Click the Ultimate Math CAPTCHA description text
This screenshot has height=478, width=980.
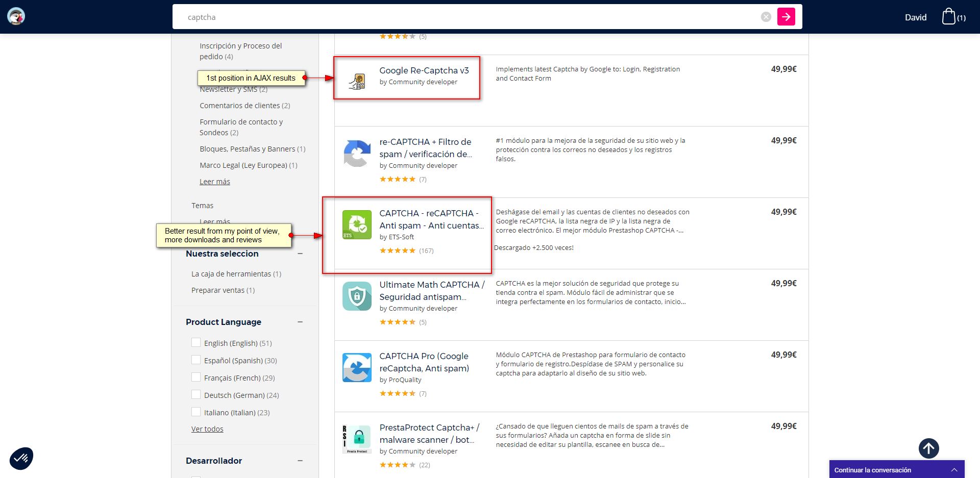coord(591,292)
